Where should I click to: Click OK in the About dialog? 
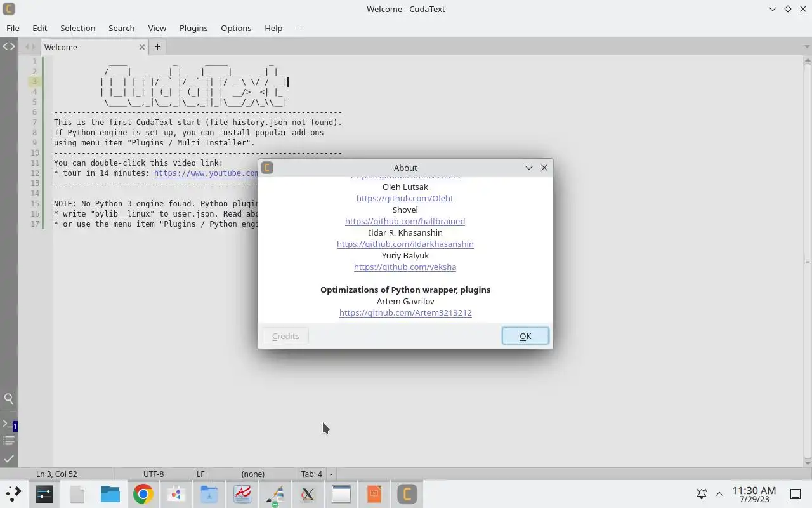pos(525,336)
